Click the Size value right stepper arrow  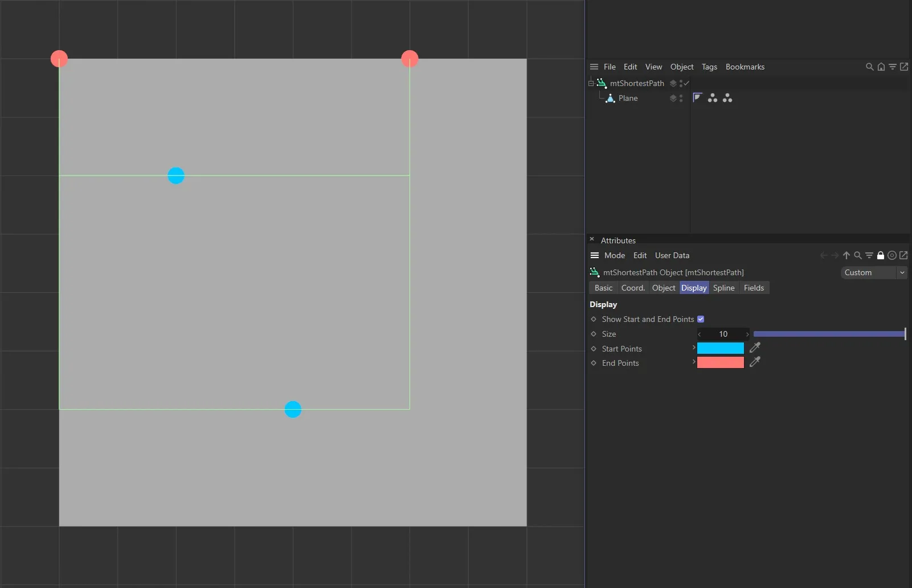click(747, 334)
